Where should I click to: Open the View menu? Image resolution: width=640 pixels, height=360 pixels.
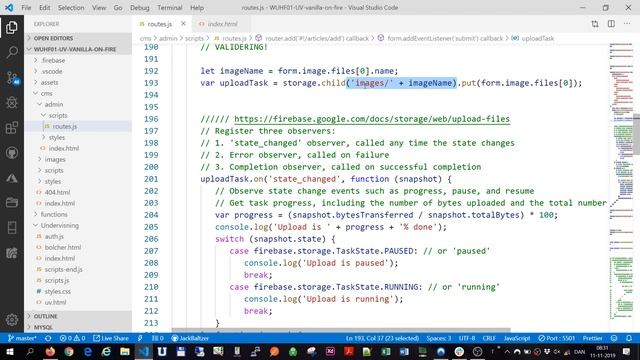click(99, 8)
